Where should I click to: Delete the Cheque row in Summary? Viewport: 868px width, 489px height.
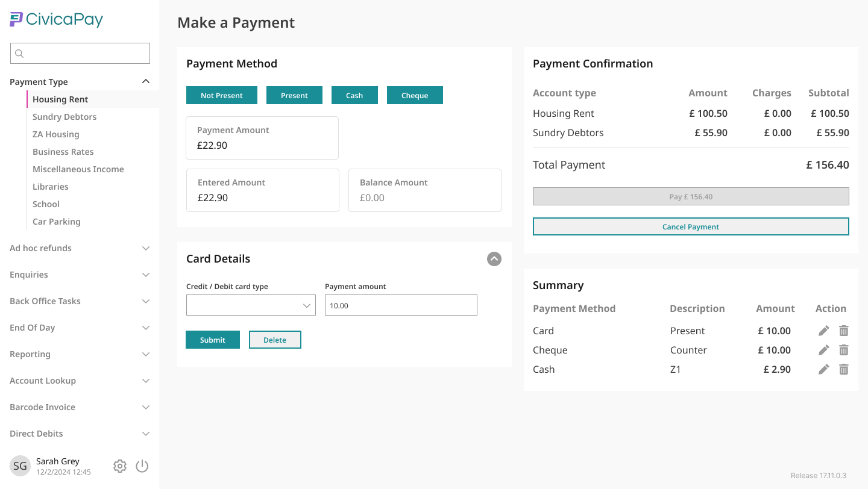[x=844, y=350]
